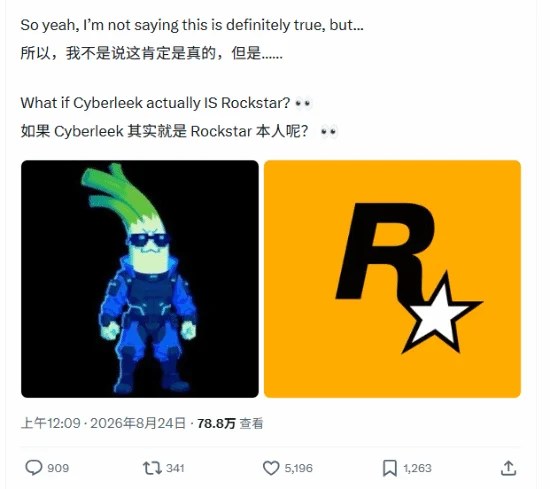Image resolution: width=550 pixels, height=489 pixels.
Task: Click the 5,196 likes count
Action: 299,468
